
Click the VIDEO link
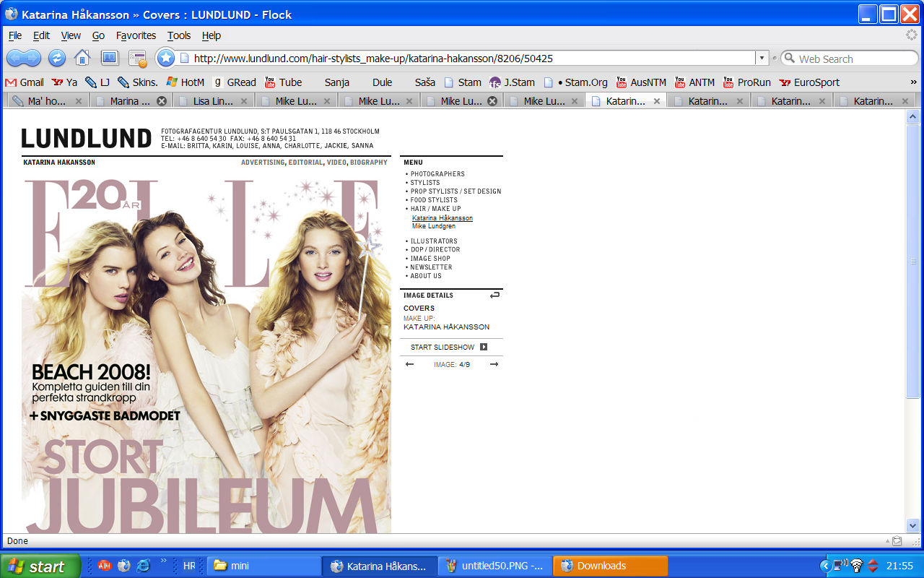point(336,163)
